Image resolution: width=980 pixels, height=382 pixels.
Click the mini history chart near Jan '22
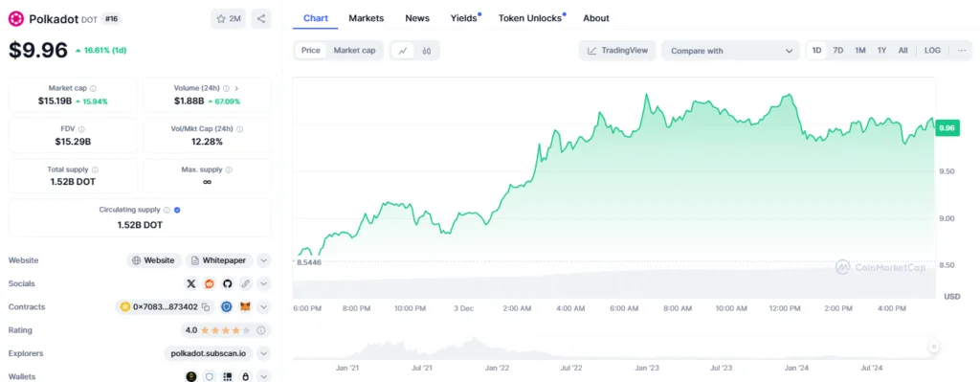(x=496, y=348)
